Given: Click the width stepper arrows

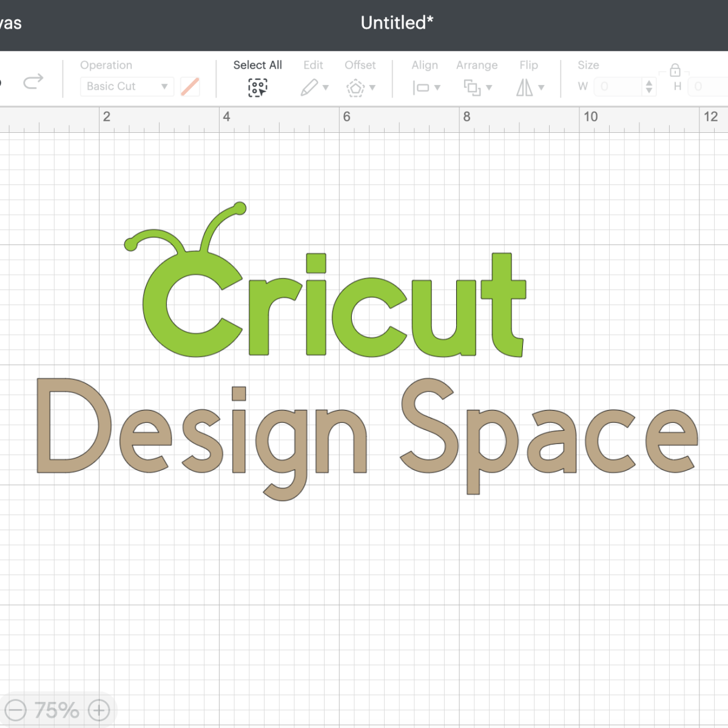Looking at the screenshot, I should (649, 86).
